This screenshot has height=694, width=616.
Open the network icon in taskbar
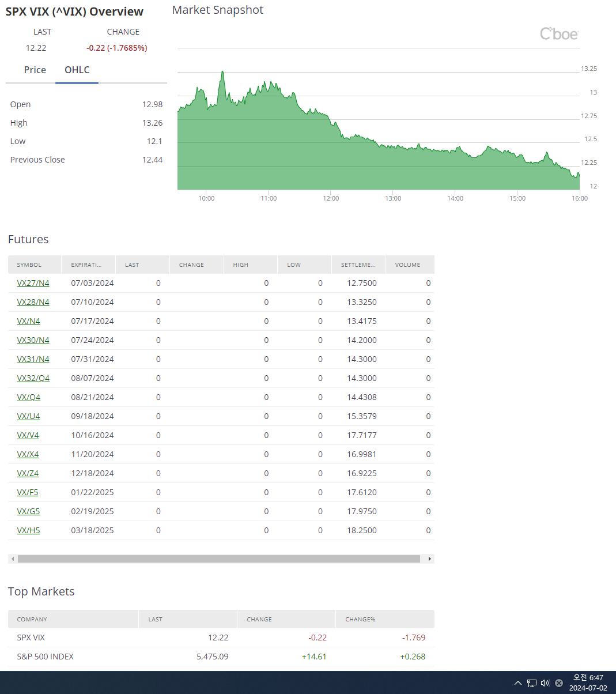(x=532, y=683)
